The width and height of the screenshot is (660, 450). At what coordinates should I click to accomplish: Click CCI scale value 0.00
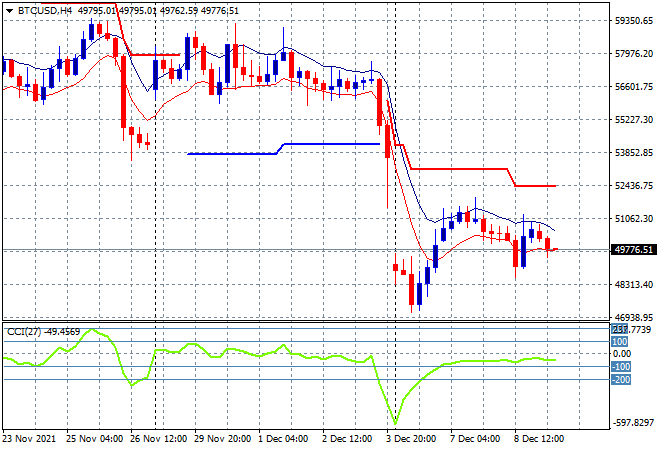(622, 354)
